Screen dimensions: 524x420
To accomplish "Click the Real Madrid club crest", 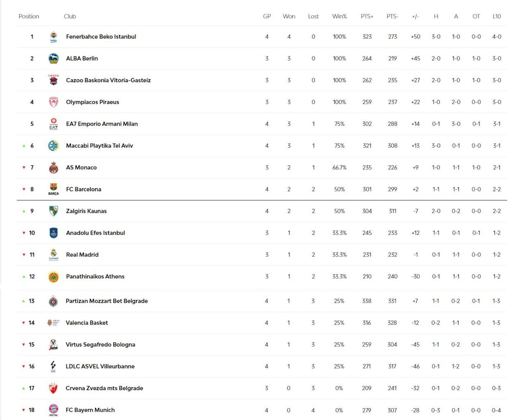I will 54,255.
